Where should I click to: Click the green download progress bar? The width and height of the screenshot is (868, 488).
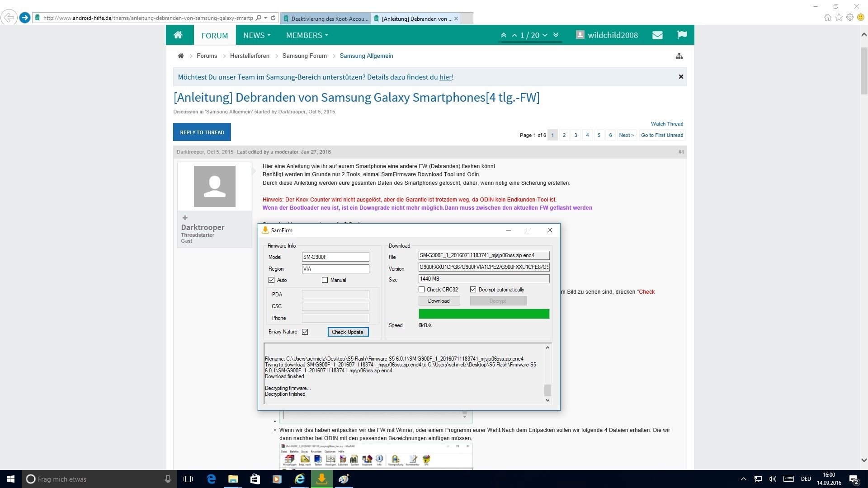click(x=484, y=314)
